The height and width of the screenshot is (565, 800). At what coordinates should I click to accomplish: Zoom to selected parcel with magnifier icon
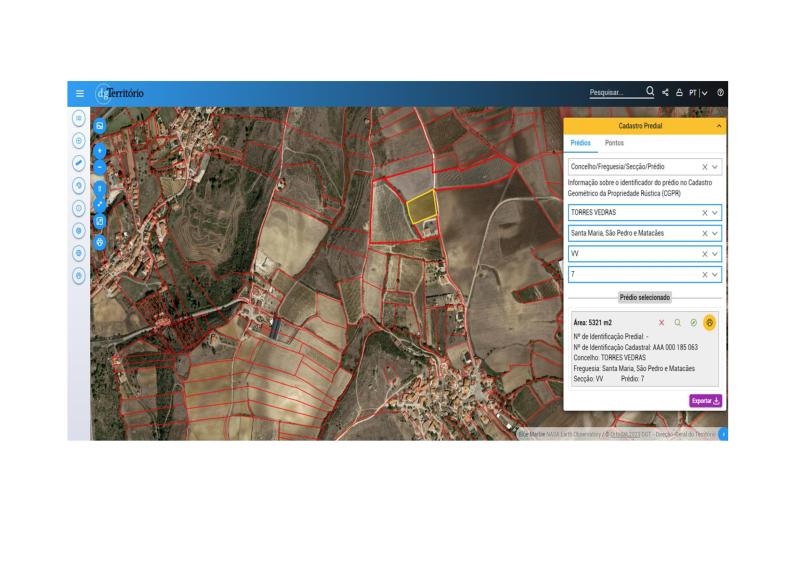pyautogui.click(x=677, y=323)
